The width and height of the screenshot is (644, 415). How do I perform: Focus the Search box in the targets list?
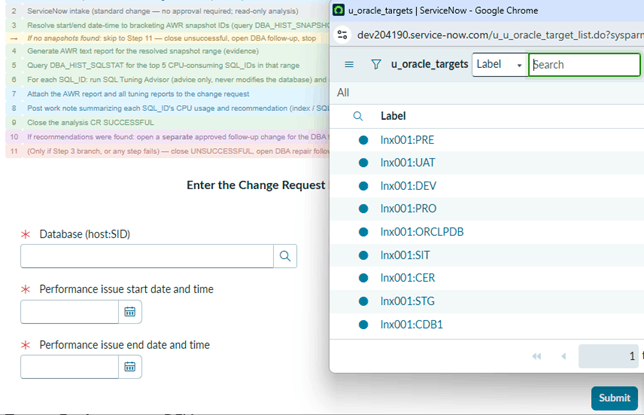pyautogui.click(x=584, y=65)
